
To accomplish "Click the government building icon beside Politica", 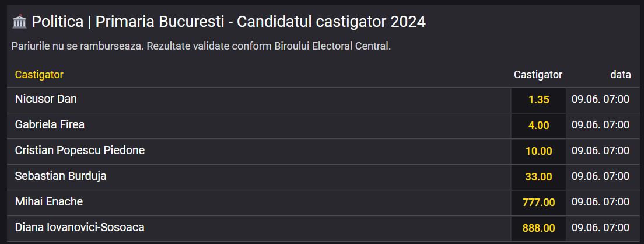I will click(19, 22).
